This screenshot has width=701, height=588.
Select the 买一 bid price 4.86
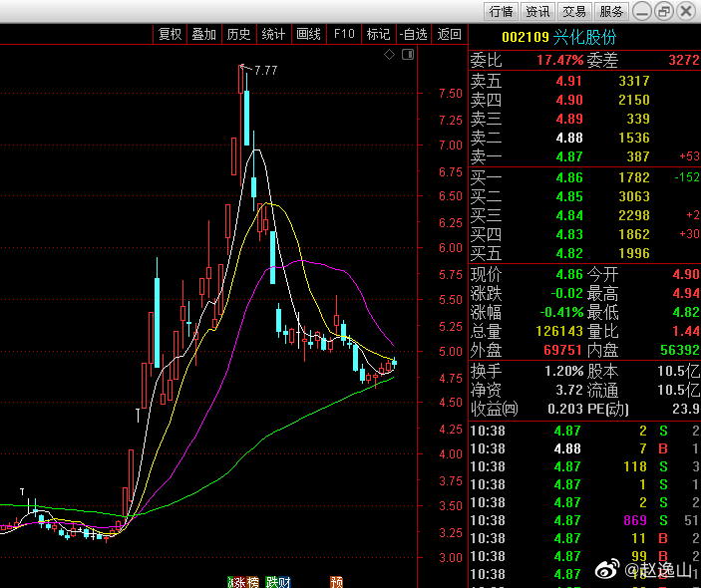pos(568,177)
